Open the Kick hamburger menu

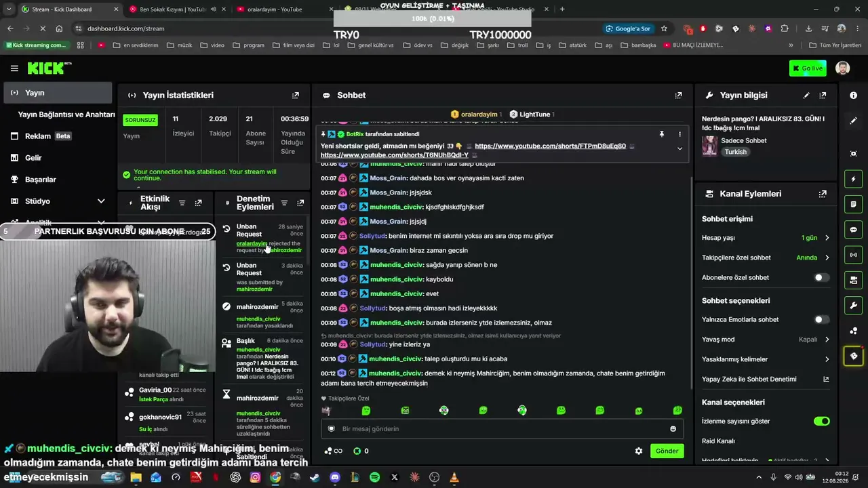(14, 68)
